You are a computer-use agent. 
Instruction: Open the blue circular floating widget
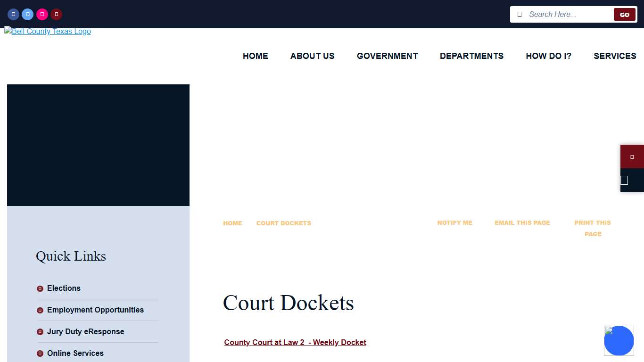point(619,341)
